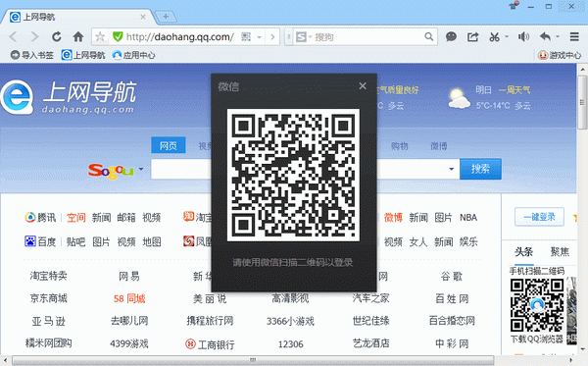Select the scissors screenshot tool icon
Image resolution: width=588 pixels, height=366 pixels.
pyautogui.click(x=494, y=36)
